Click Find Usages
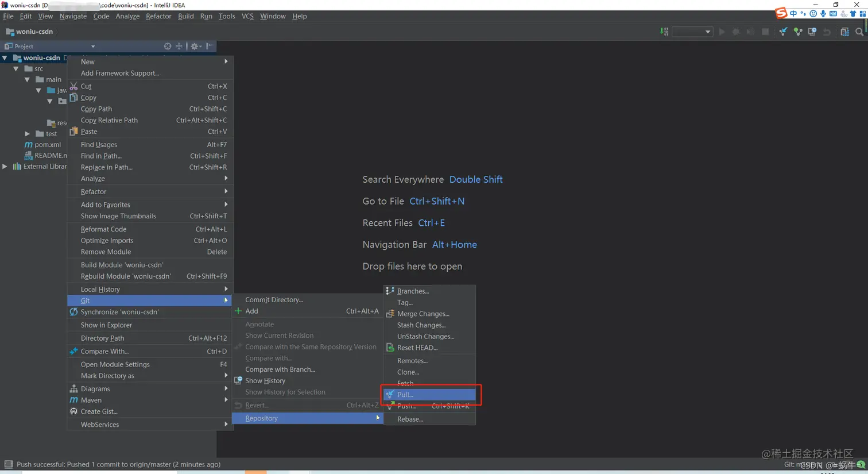Screen dimensions: 868x474 click(x=150, y=145)
